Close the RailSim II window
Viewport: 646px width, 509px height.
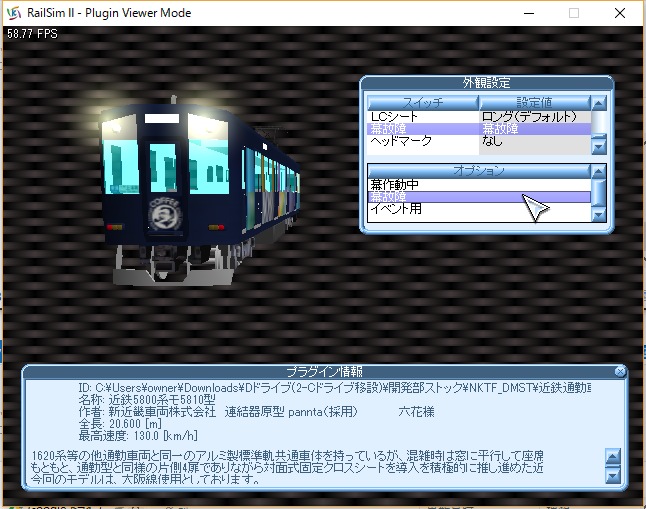point(620,13)
